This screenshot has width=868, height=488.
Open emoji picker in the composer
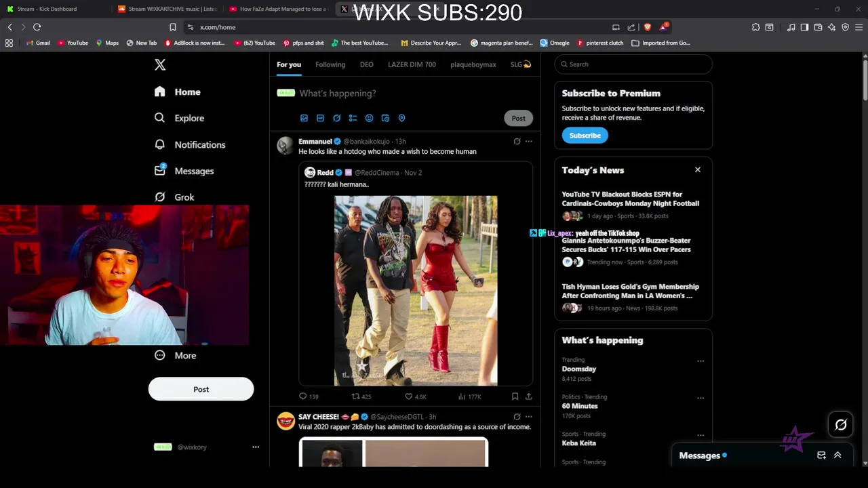coord(369,118)
